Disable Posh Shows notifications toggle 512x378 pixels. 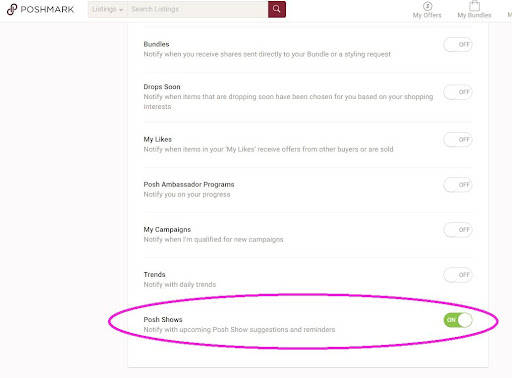coord(458,320)
